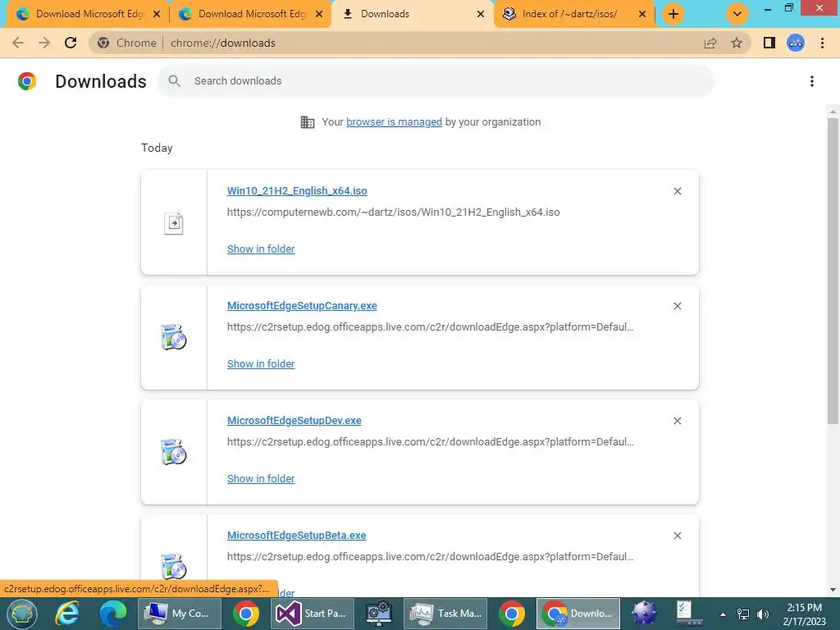Switch to Task Manager taskbar button
The image size is (840, 630).
(x=445, y=614)
